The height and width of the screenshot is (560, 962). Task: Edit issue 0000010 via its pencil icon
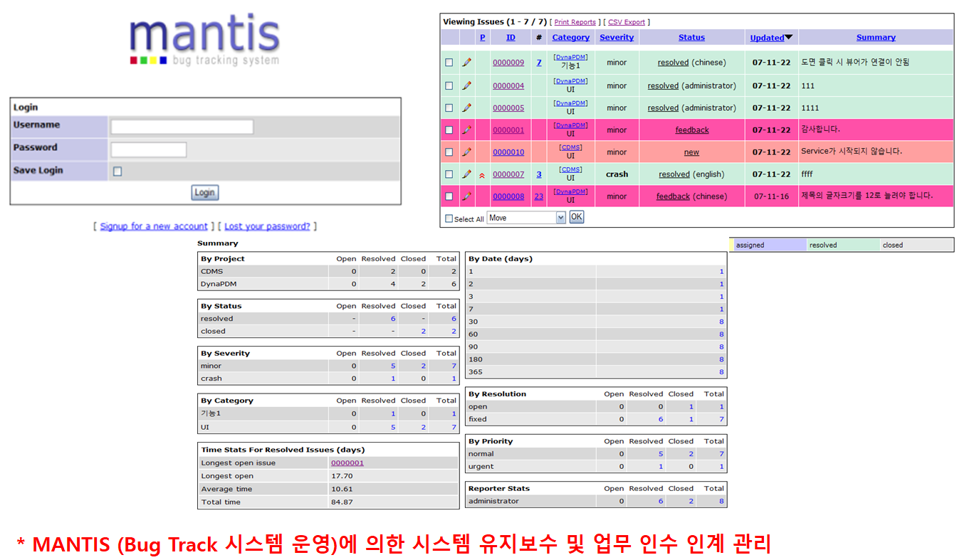coord(466,152)
